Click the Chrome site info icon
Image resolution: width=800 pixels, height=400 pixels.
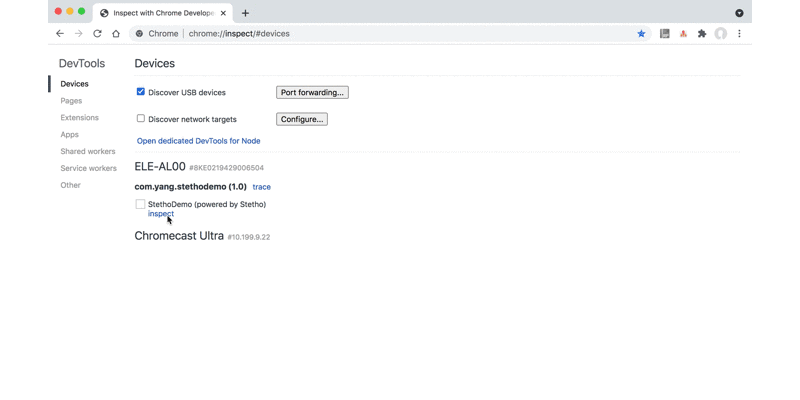coord(139,34)
